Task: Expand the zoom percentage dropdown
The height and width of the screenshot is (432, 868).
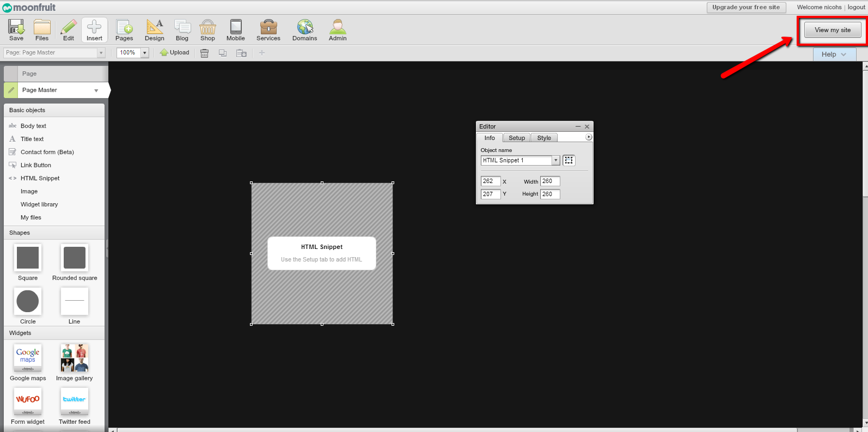Action: 145,53
